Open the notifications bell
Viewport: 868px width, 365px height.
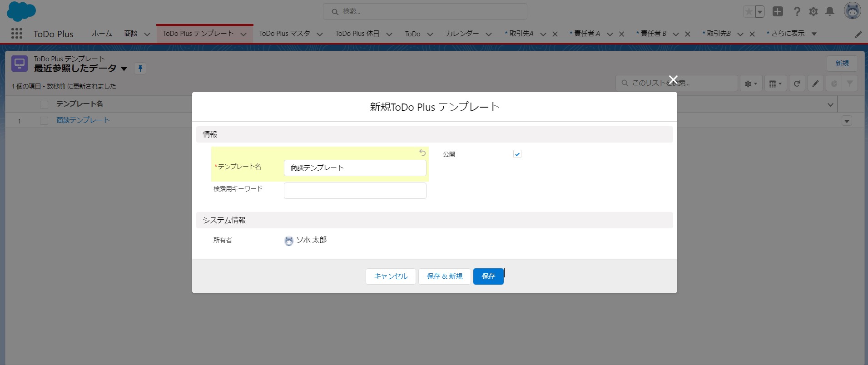830,11
